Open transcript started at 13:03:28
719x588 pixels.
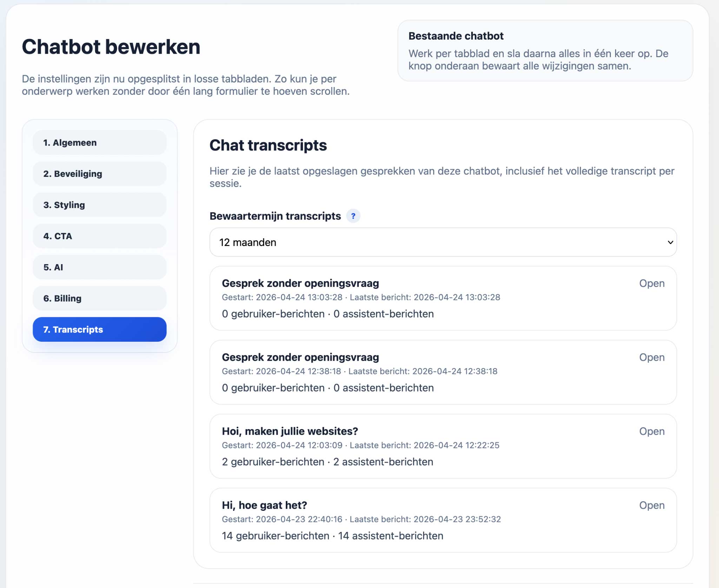point(652,283)
